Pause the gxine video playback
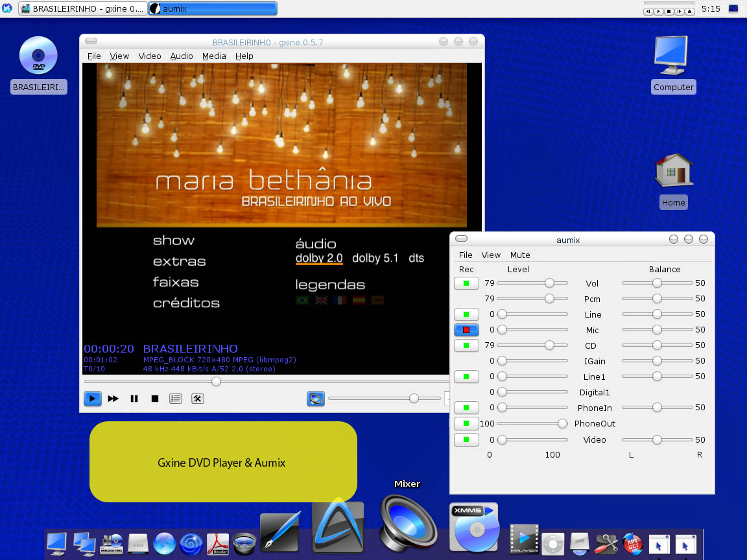747x560 pixels. [x=134, y=399]
